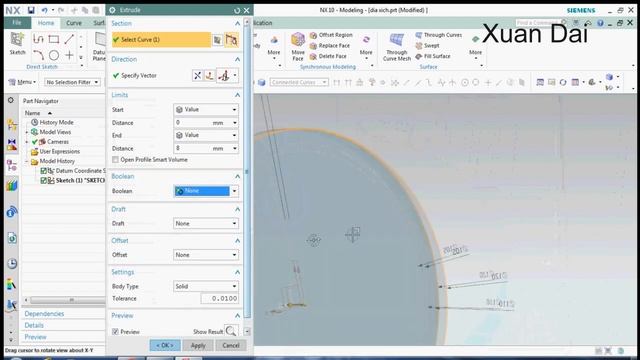The height and width of the screenshot is (360, 640).
Task: Open the No Selection Filter dropdown
Action: 72,82
